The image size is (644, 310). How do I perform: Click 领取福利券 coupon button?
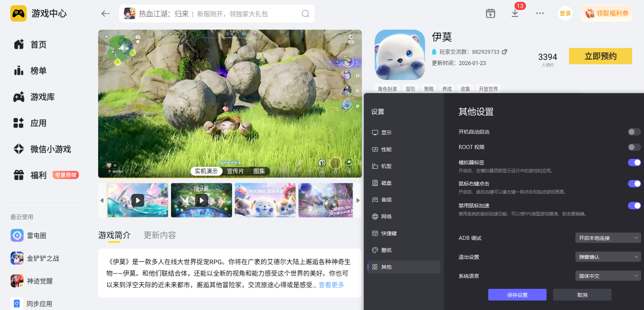point(606,14)
